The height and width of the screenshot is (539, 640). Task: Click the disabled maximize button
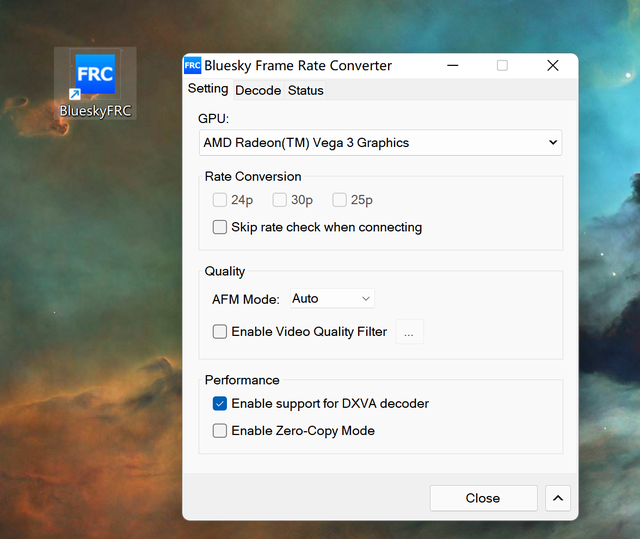pyautogui.click(x=502, y=66)
